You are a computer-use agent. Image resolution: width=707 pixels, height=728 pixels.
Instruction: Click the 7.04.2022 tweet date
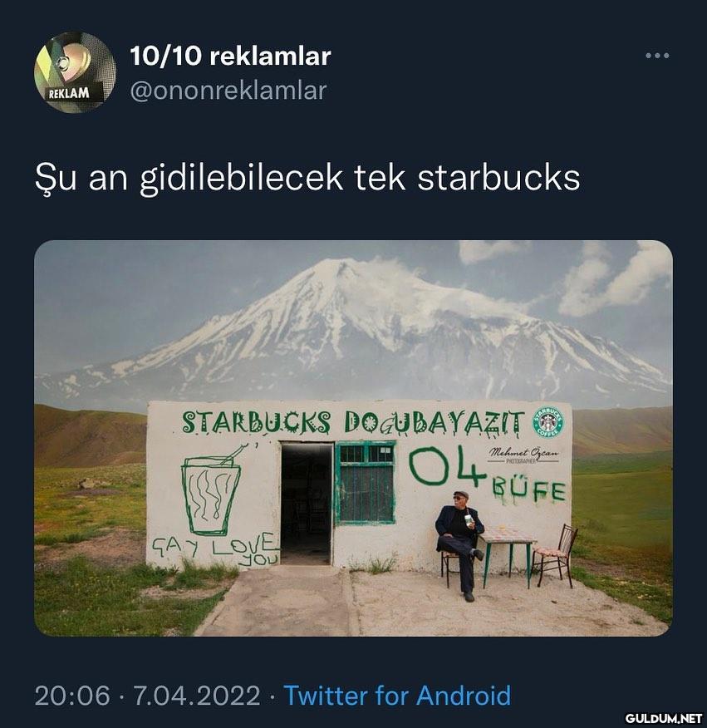[197, 696]
